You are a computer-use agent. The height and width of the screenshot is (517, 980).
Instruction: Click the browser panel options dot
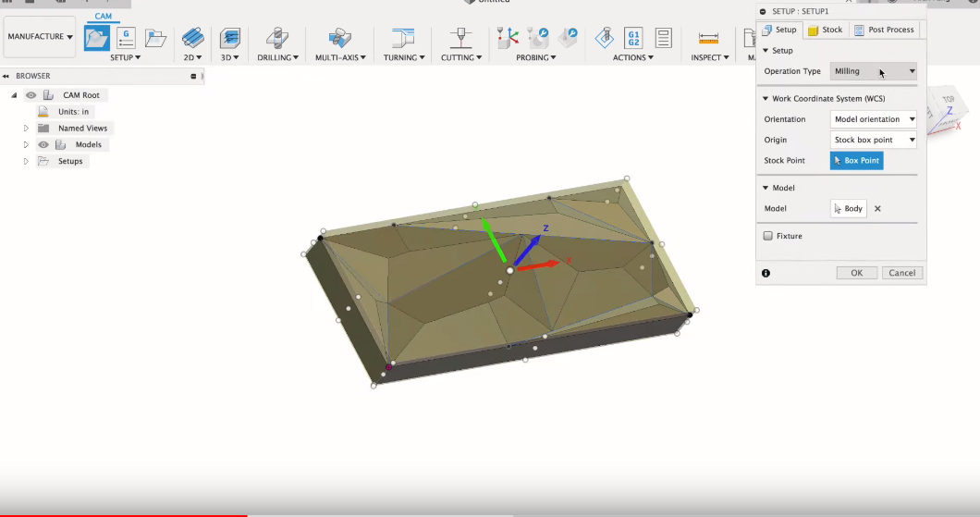point(193,76)
